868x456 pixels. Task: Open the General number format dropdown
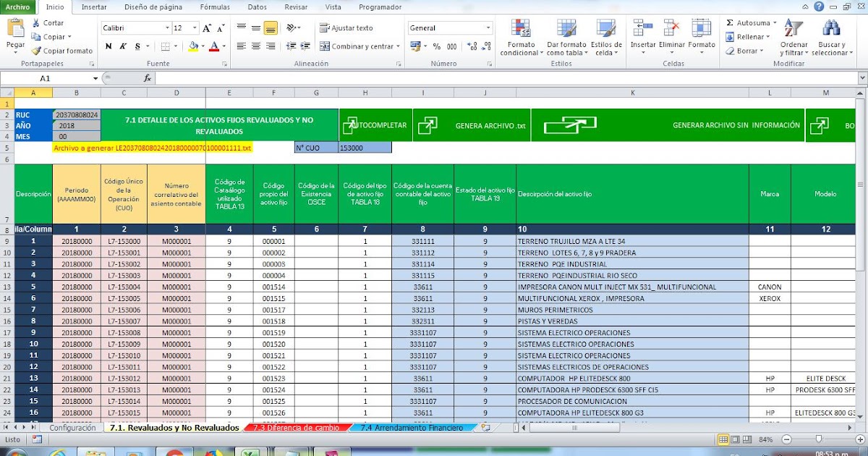tap(489, 27)
